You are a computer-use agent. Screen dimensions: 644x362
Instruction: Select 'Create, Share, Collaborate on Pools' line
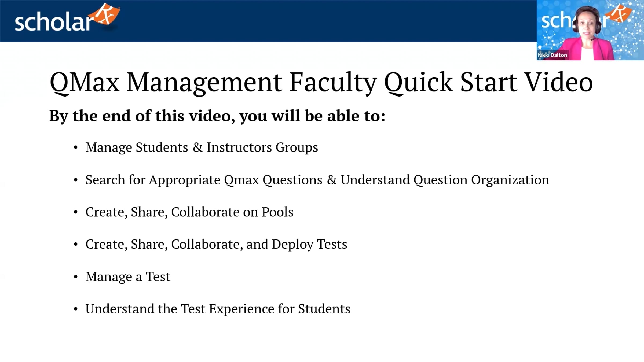(x=189, y=212)
